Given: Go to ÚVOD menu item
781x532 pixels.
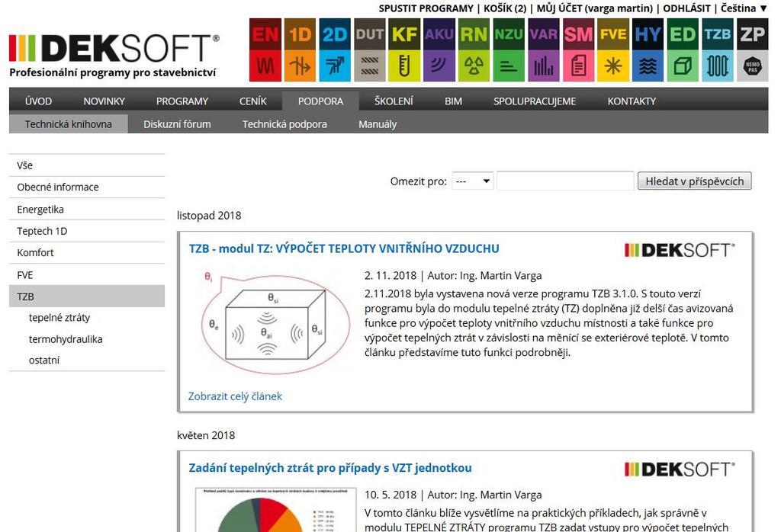Looking at the screenshot, I should (38, 101).
